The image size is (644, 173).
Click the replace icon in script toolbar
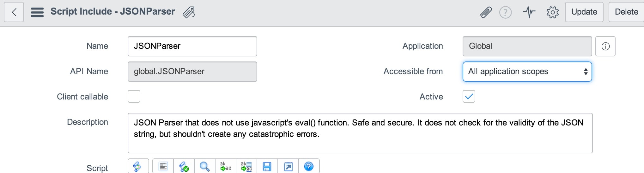pyautogui.click(x=226, y=166)
